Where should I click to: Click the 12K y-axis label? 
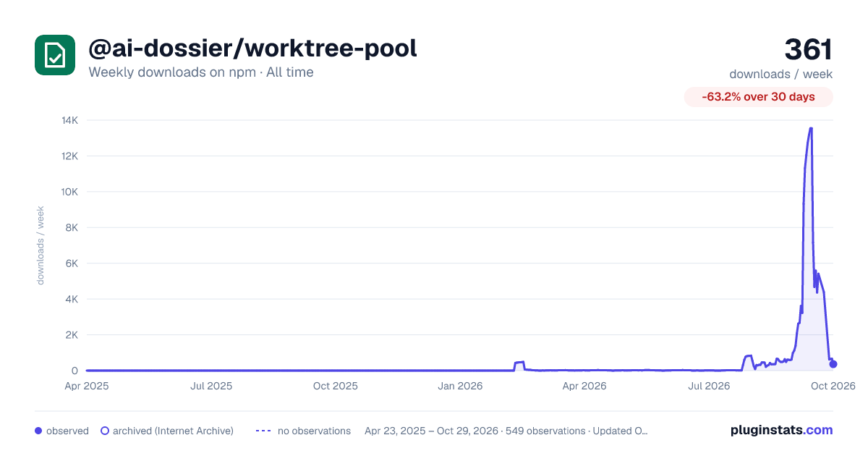(69, 156)
